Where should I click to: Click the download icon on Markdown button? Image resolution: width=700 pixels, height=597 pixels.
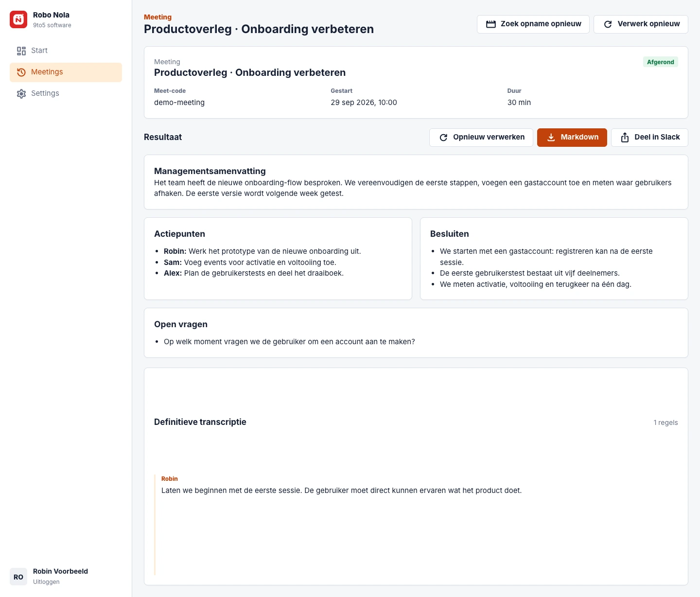(x=551, y=138)
